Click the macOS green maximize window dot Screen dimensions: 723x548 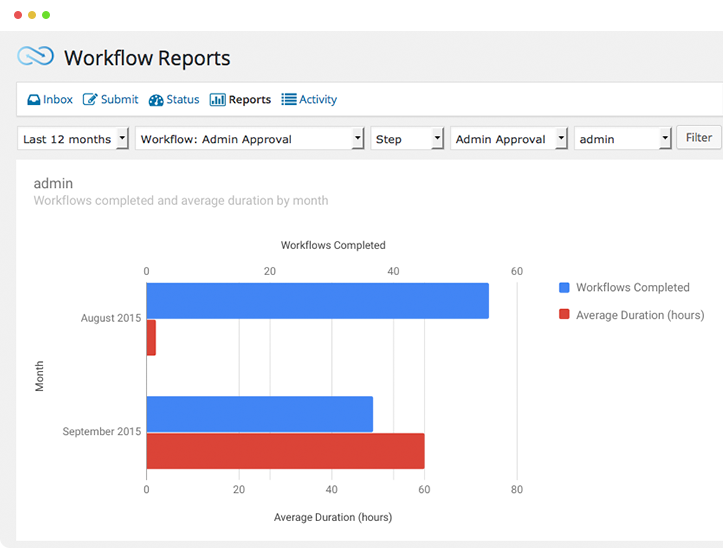click(46, 15)
